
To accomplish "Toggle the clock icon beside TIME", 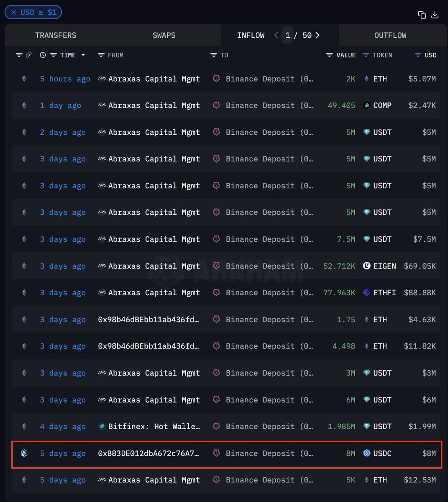I will pos(43,55).
